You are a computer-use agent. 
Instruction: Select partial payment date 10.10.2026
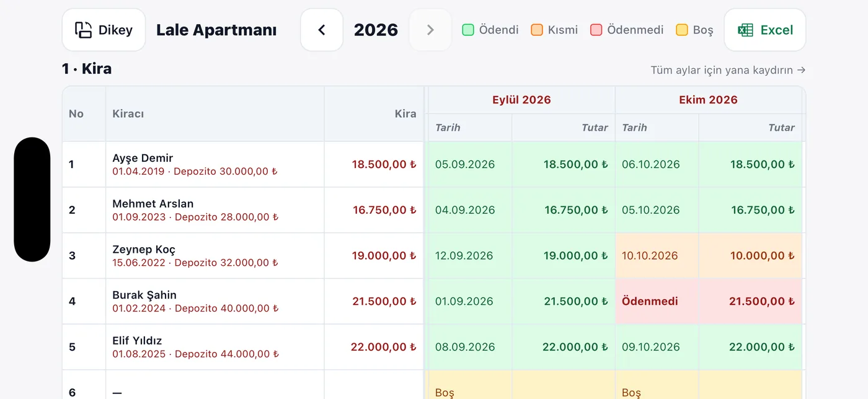[x=650, y=256]
